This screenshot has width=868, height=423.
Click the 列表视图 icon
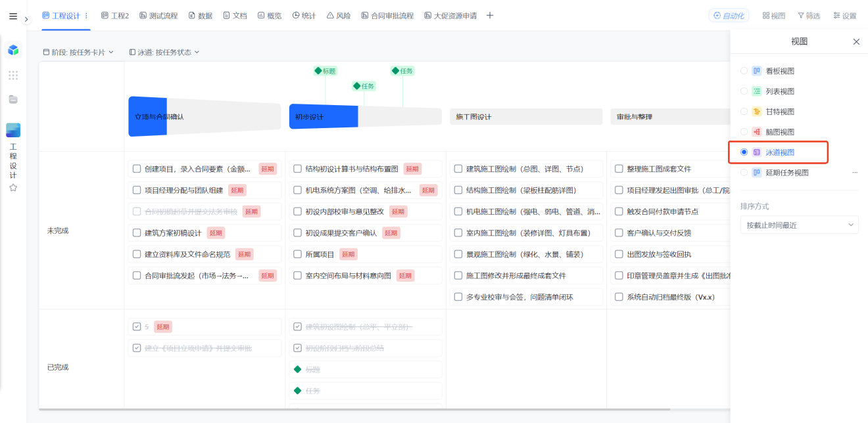757,91
